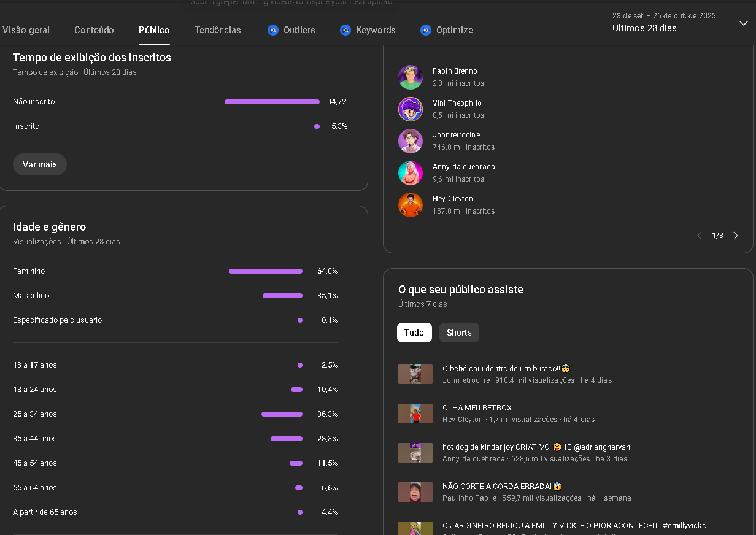The height and width of the screenshot is (535, 756).
Task: Expand the Últimos 28 dias date dropdown
Action: pos(743,23)
